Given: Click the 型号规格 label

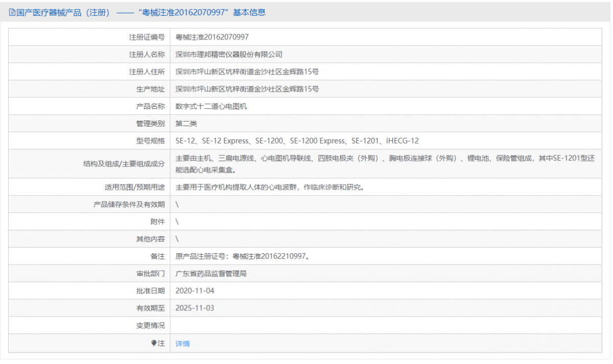Looking at the screenshot, I should (x=150, y=141).
